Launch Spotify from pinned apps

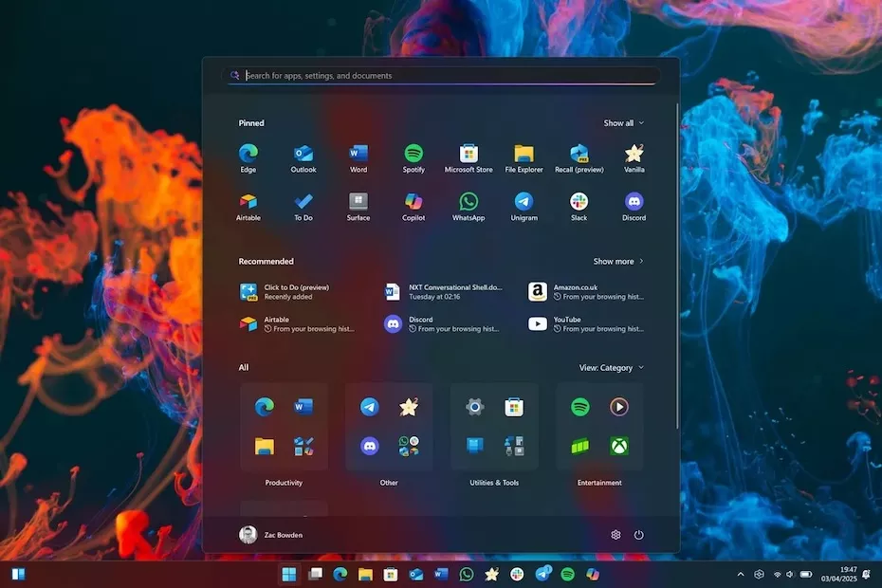[x=413, y=152]
